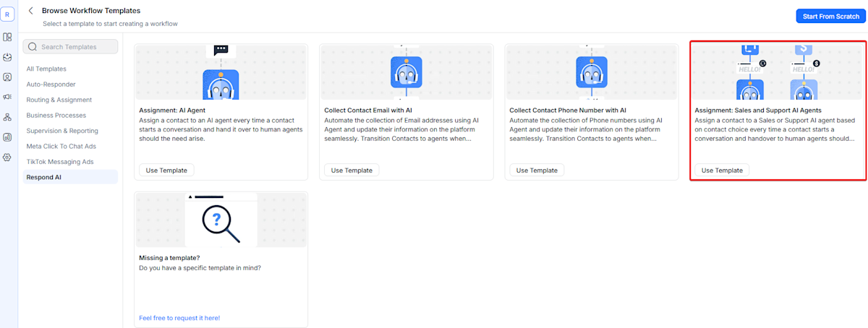
Task: Select the All Templates category
Action: click(46, 69)
